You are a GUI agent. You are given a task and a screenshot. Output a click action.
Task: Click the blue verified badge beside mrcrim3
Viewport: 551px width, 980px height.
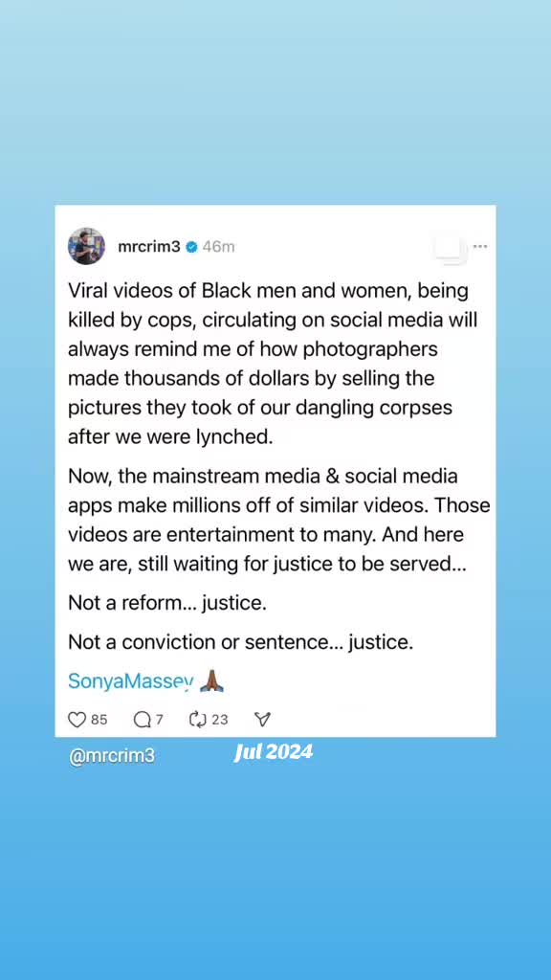(191, 247)
